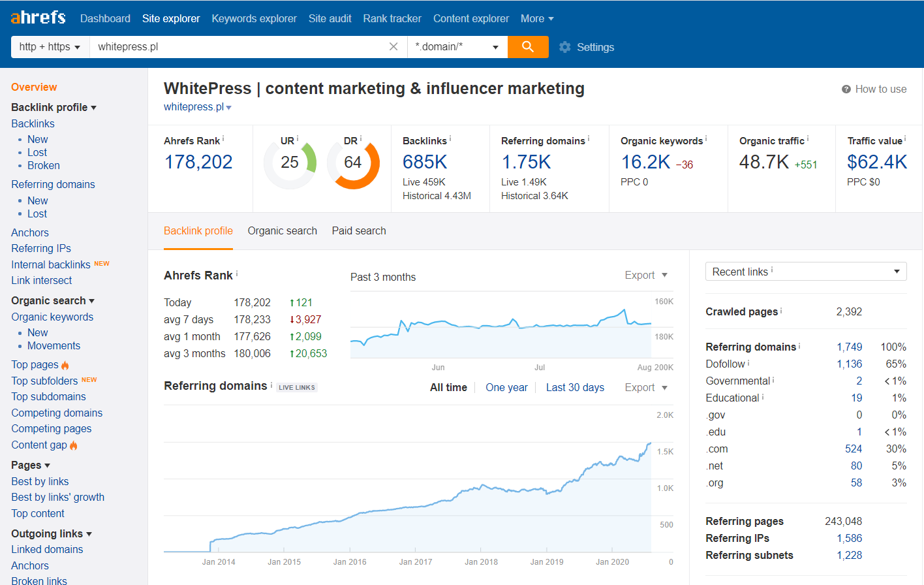Click the 685K backlinks count
924x585 pixels.
coord(425,162)
